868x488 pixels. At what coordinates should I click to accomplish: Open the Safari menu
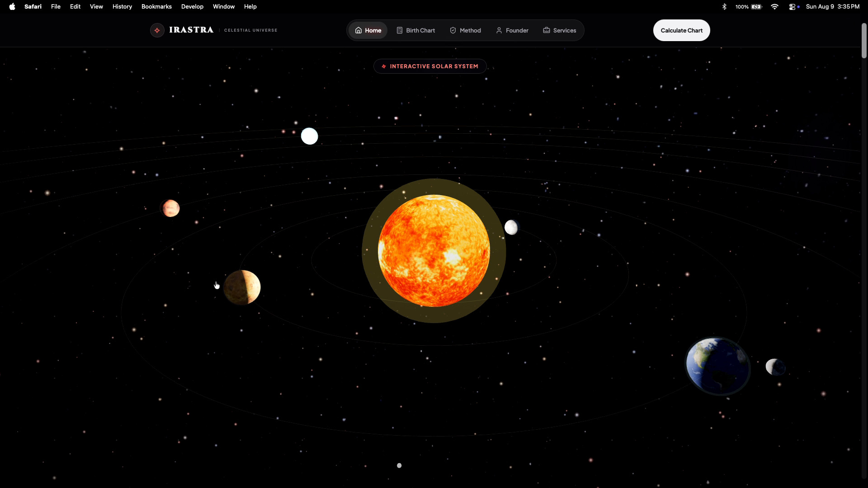click(33, 6)
